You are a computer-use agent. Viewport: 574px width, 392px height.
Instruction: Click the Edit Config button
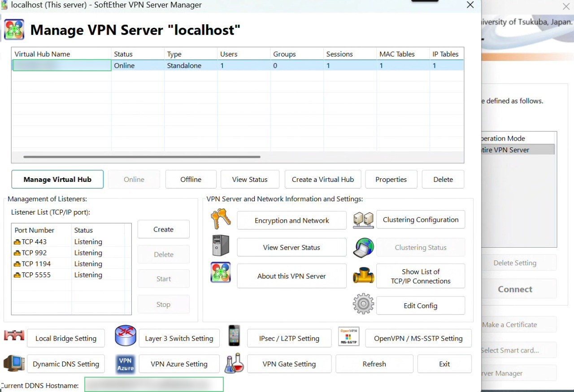pos(421,306)
